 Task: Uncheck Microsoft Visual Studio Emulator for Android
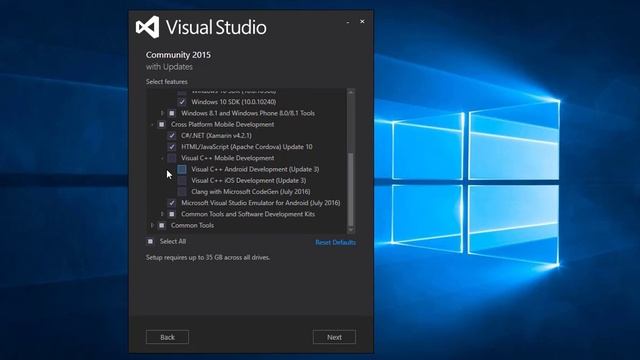(x=172, y=203)
